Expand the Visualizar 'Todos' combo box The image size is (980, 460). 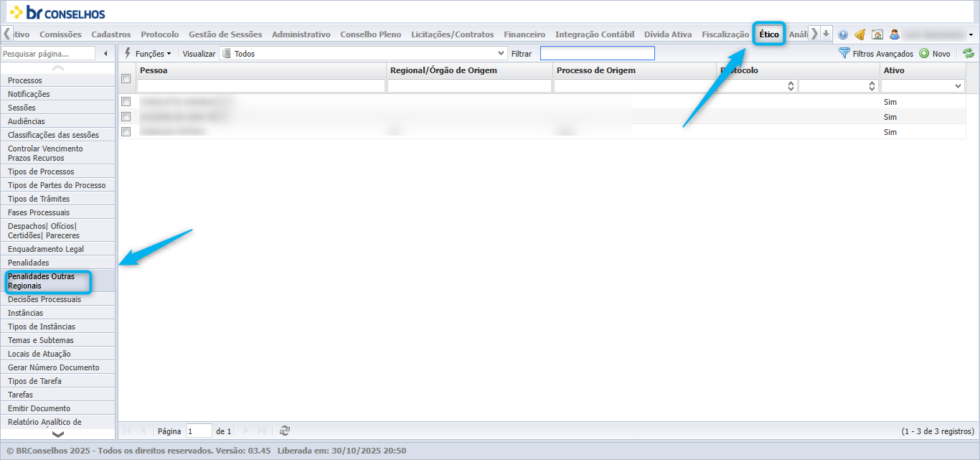tap(502, 53)
